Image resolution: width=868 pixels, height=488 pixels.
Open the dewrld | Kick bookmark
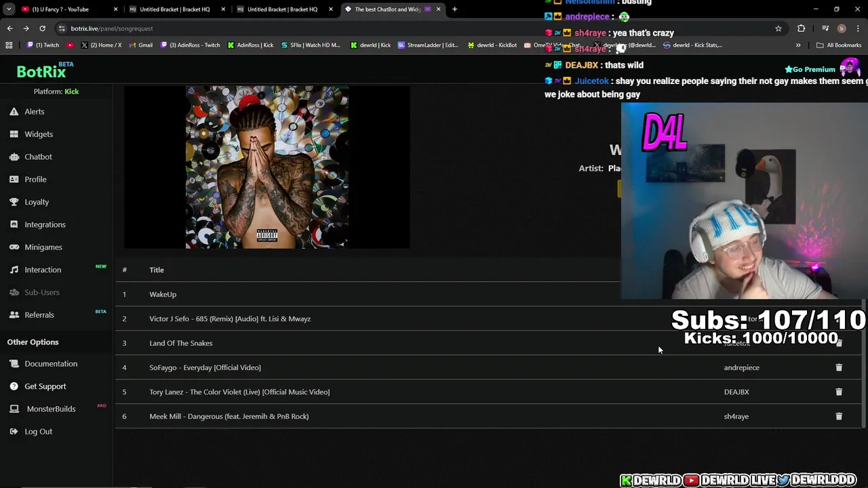tap(370, 45)
